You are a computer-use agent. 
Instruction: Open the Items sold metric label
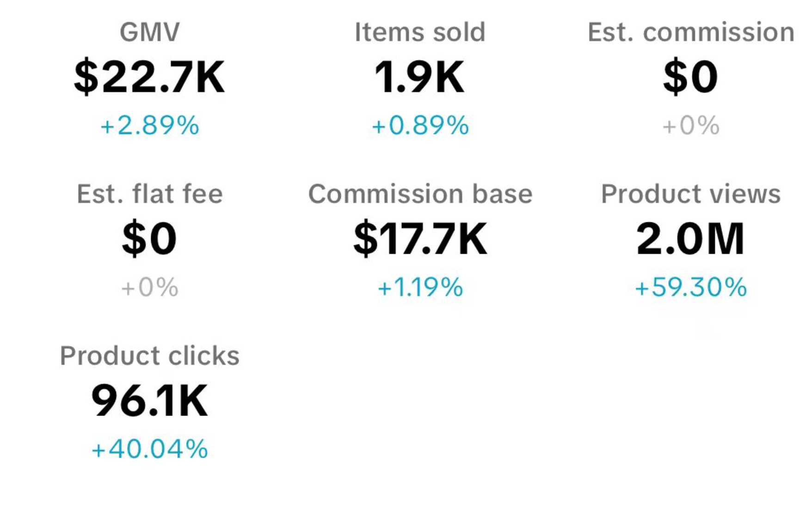click(420, 32)
